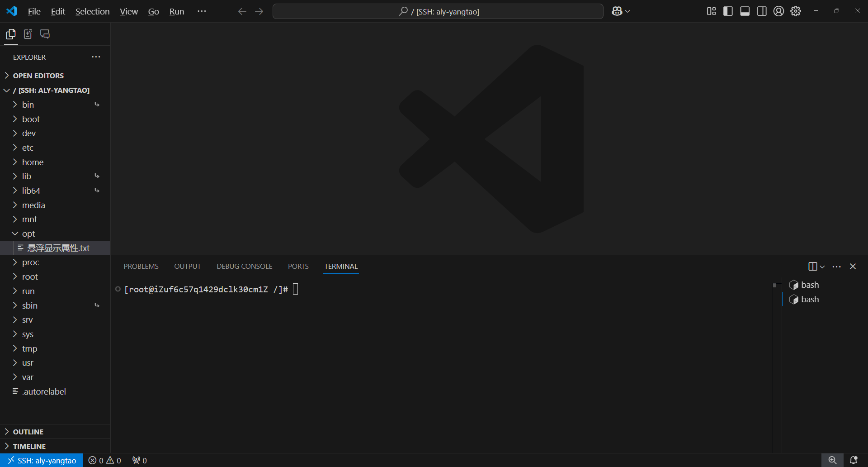Collapse the opt folder
This screenshot has width=868, height=467.
[x=55, y=233]
